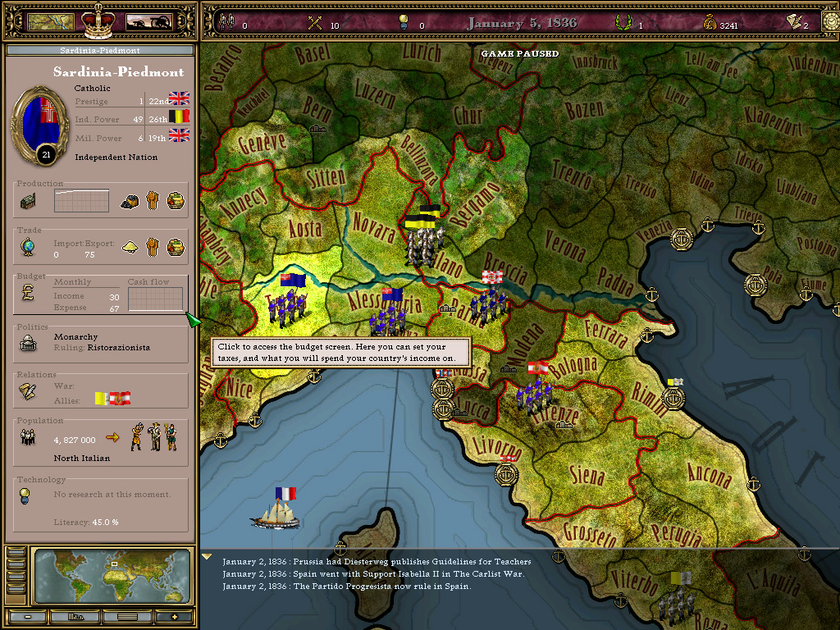Click the red-white ally flag in Relations
The width and height of the screenshot is (840, 630).
[120, 398]
